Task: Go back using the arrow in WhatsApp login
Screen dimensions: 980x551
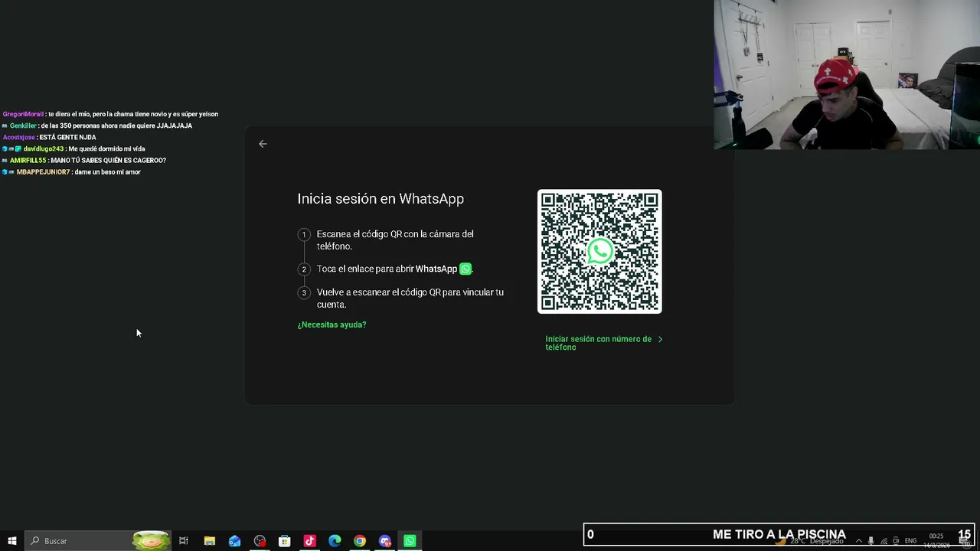Action: point(263,144)
